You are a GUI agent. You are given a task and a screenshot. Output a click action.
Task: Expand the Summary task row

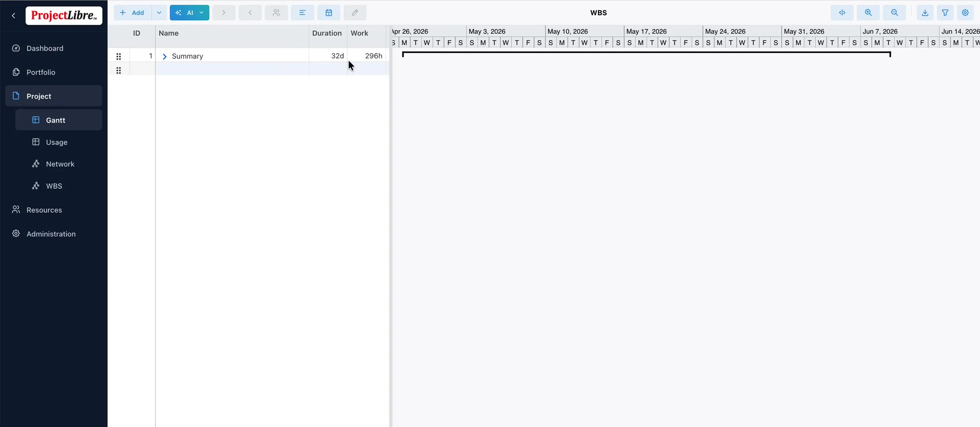[165, 57]
